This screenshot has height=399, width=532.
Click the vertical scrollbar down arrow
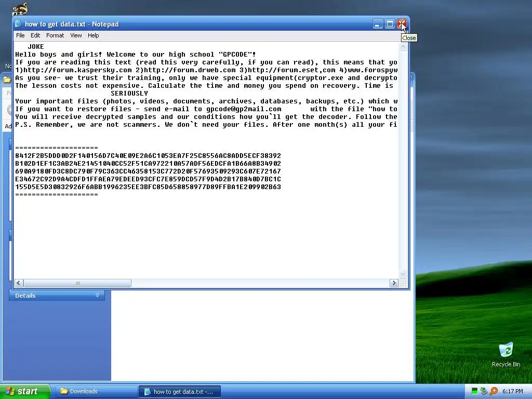pyautogui.click(x=403, y=274)
